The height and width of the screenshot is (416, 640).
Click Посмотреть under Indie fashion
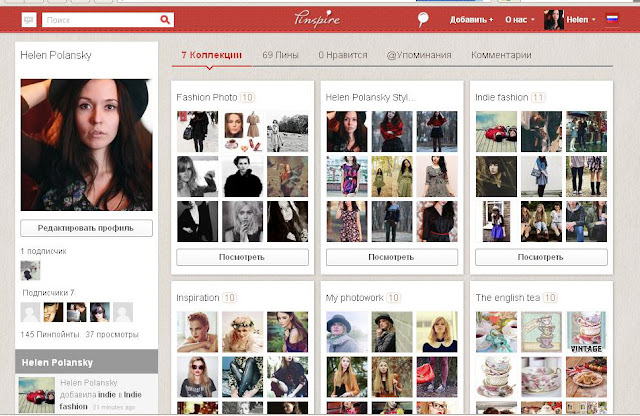click(541, 257)
